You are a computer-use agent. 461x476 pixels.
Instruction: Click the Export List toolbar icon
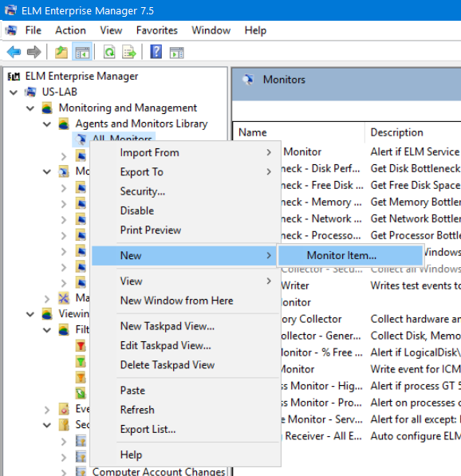tap(129, 52)
